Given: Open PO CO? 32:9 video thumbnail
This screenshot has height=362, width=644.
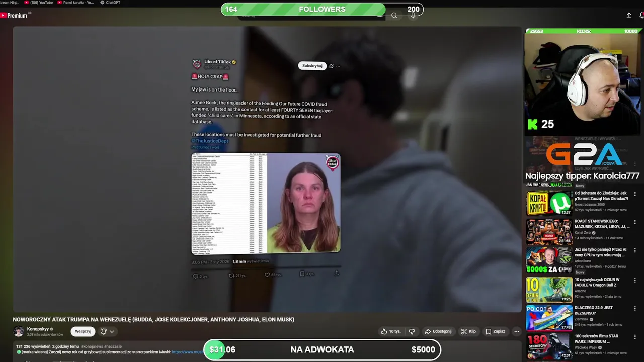Looking at the screenshot, I should (549, 318).
